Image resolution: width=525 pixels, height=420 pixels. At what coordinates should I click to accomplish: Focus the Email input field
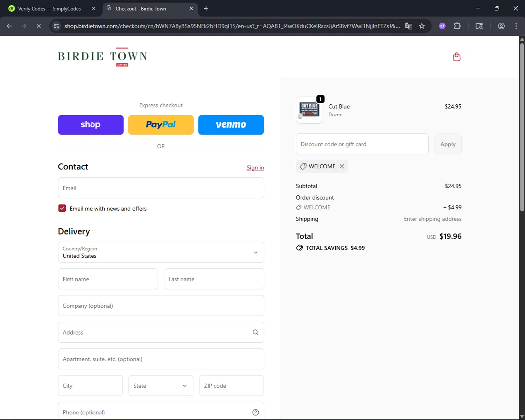pos(161,188)
